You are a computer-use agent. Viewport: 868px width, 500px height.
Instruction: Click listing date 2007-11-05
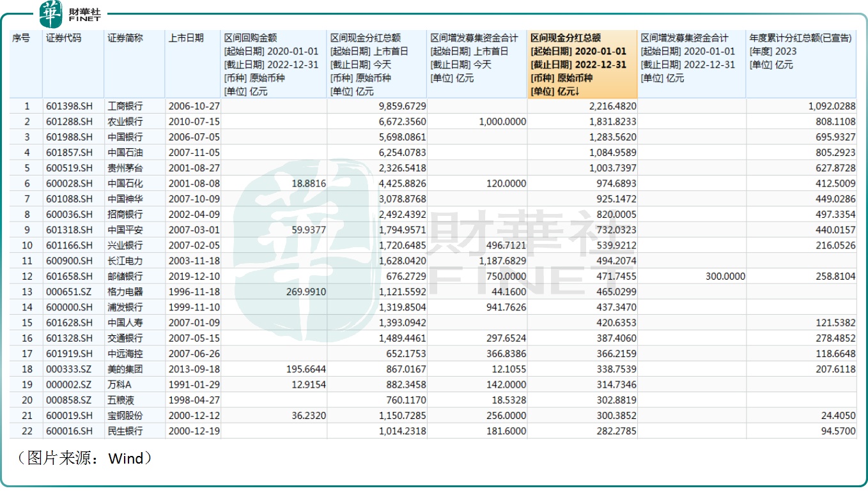(193, 153)
